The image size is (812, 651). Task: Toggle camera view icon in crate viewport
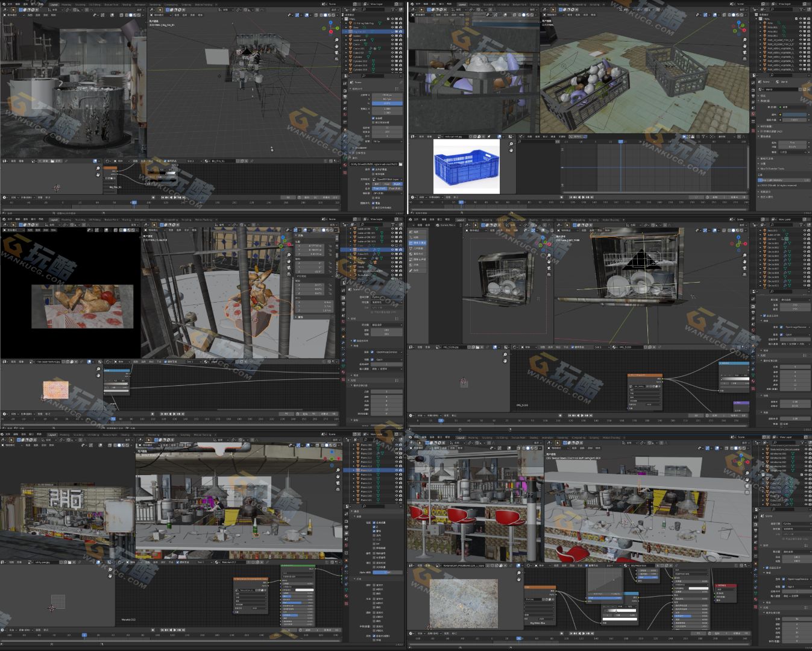point(744,52)
